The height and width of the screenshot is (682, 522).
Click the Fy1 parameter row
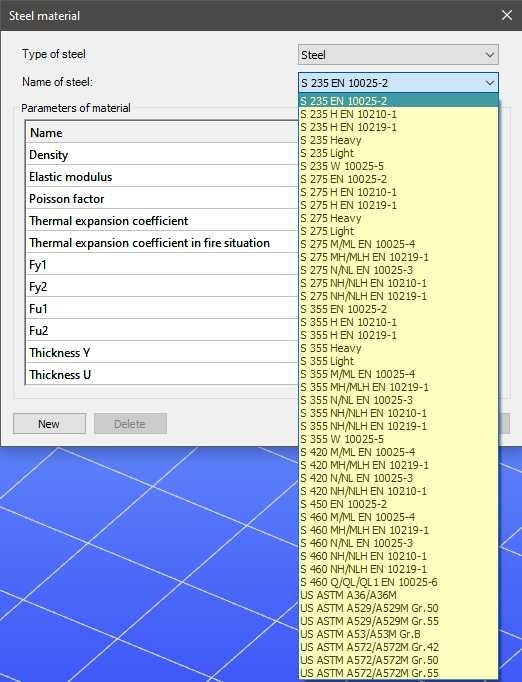coord(162,264)
